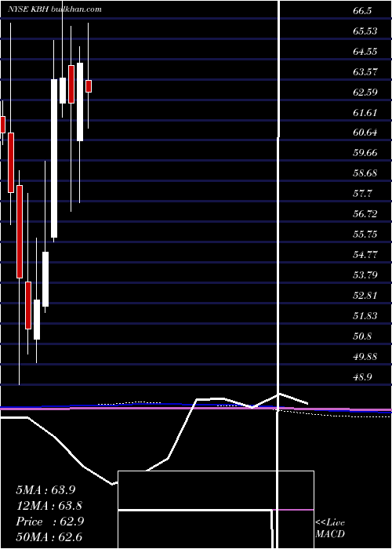Click the 48.9 price axis label
This screenshot has width=392, height=549.
coord(362,376)
